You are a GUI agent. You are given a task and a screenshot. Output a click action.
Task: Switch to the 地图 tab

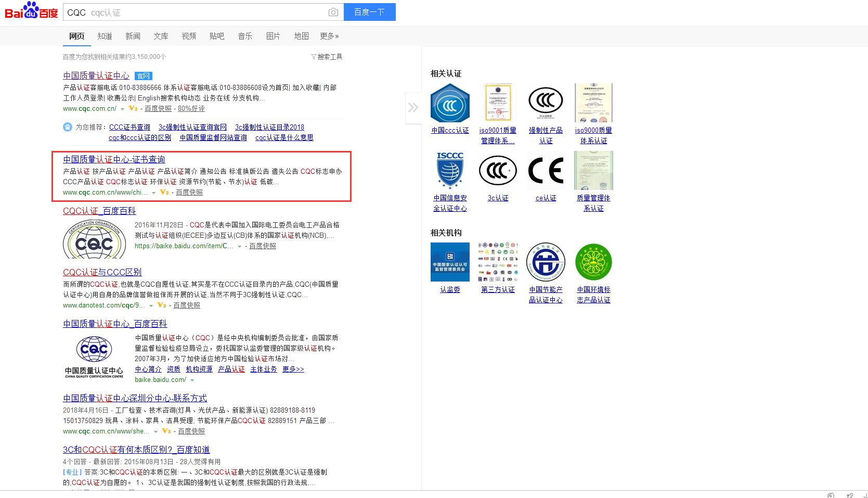(x=301, y=36)
